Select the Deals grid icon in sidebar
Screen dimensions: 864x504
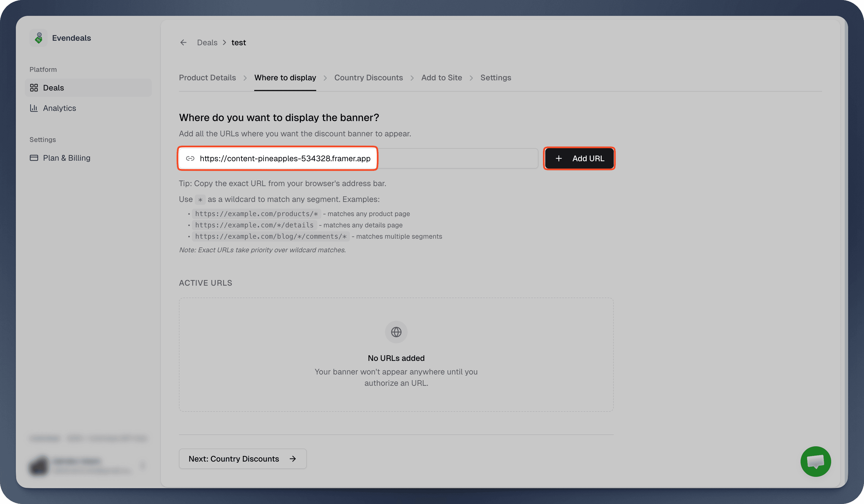point(34,87)
